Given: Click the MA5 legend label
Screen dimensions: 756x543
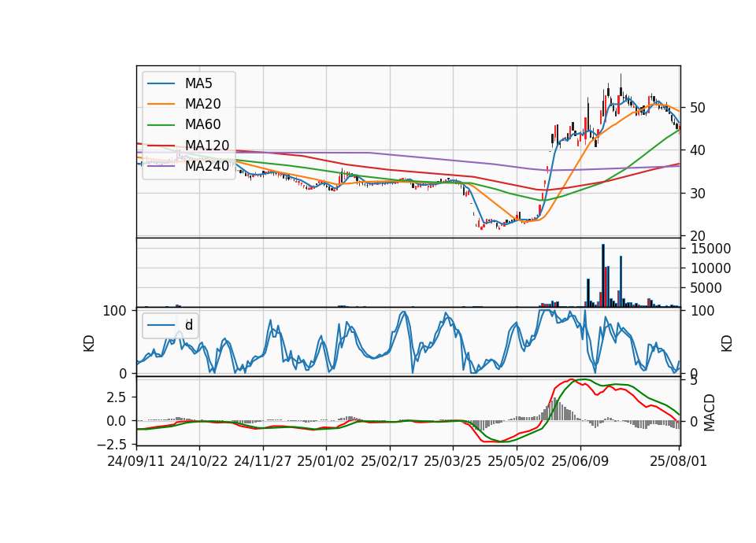Looking at the screenshot, I should click(x=198, y=83).
